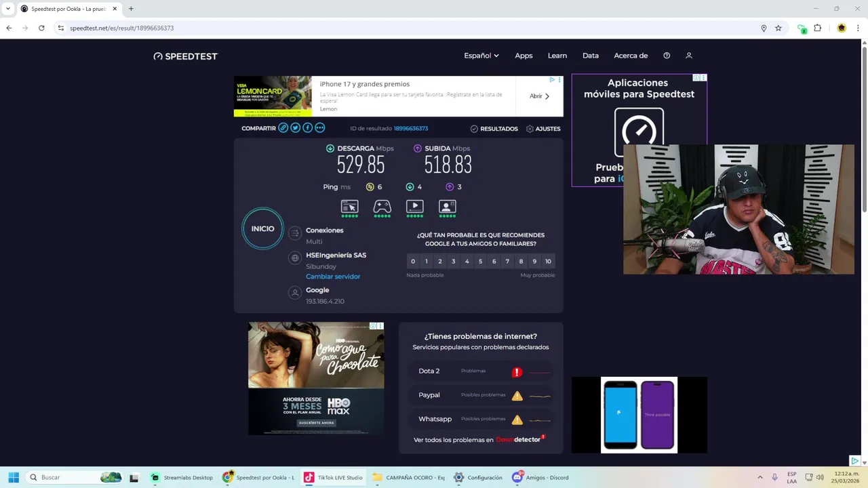
Task: Click the HBO Max ad image
Action: point(316,378)
